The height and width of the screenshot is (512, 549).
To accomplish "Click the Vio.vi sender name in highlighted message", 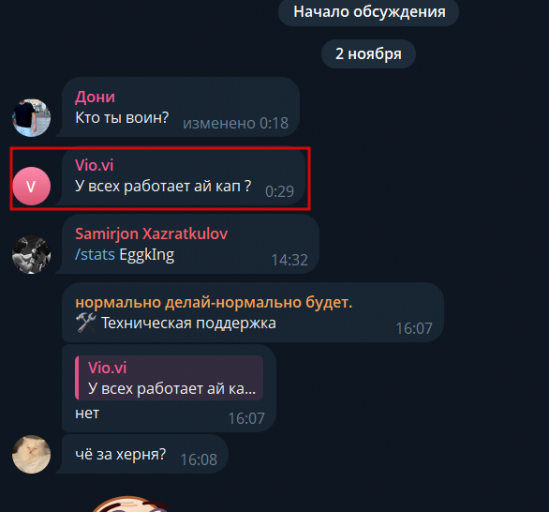I will click(x=94, y=165).
